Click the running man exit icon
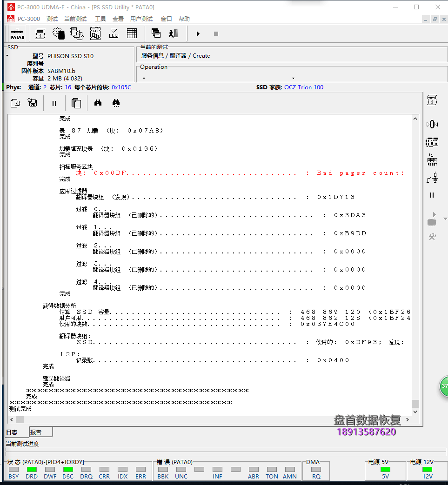Screen dimensions: 448x485 174,33
